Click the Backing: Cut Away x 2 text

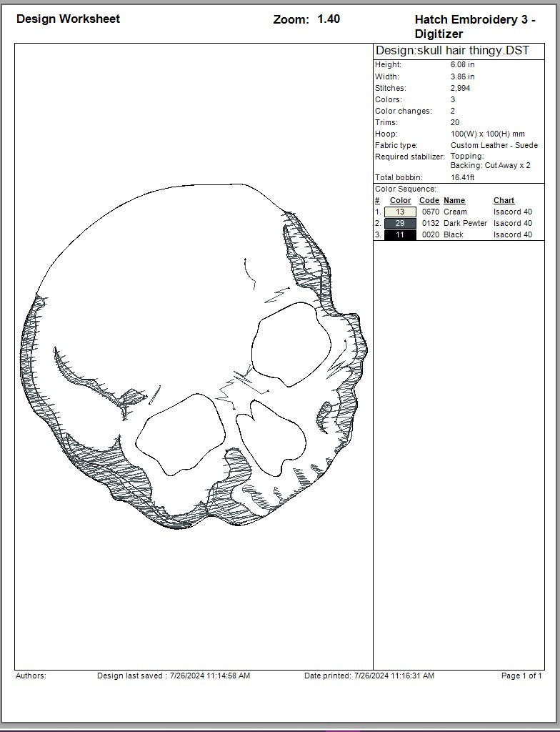(x=490, y=165)
